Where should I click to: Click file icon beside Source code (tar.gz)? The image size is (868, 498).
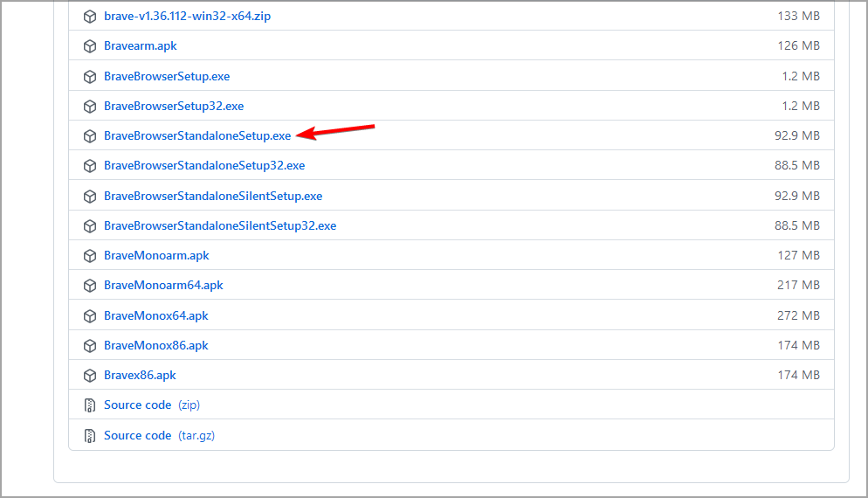tap(90, 436)
